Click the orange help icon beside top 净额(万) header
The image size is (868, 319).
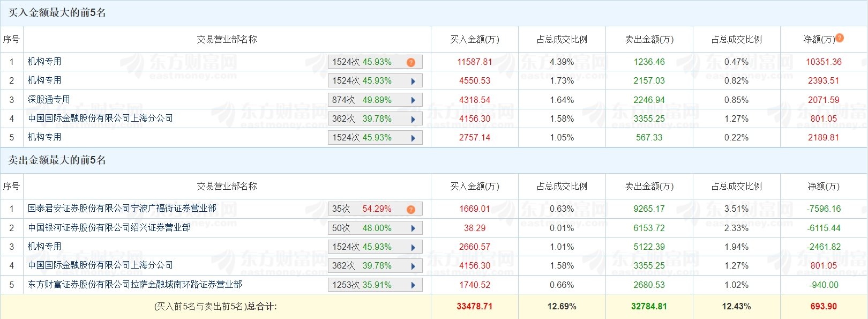840,38
